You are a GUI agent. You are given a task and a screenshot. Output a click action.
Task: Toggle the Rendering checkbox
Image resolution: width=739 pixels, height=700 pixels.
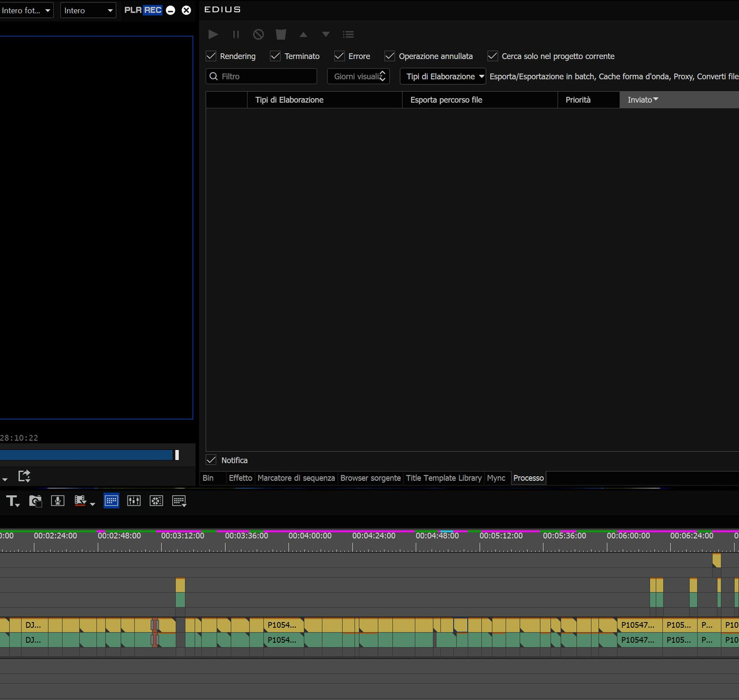(211, 56)
